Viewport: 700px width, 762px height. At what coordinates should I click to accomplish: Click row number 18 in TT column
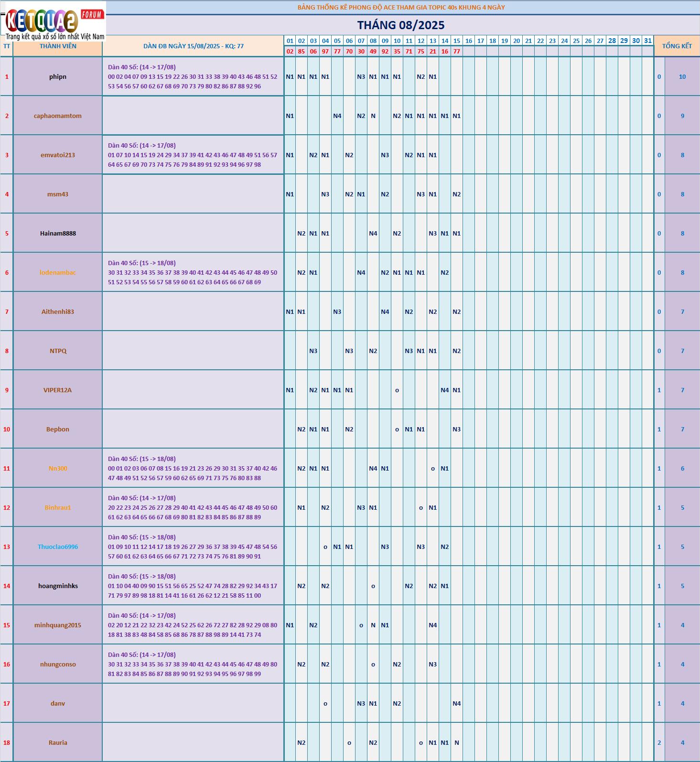[7, 743]
